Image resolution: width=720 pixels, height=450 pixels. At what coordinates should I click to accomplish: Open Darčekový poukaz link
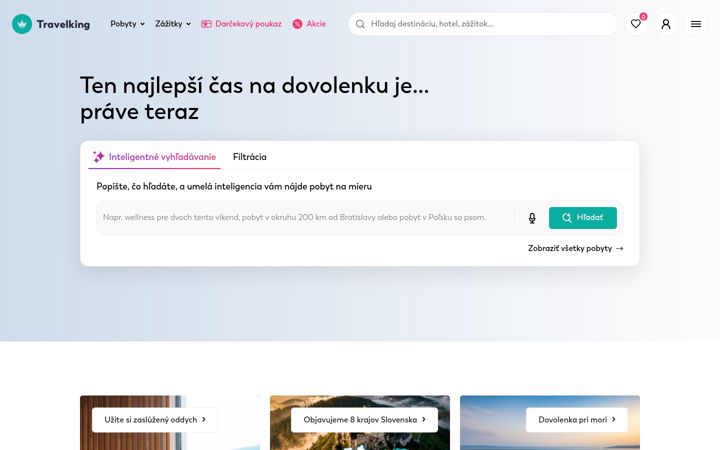242,24
